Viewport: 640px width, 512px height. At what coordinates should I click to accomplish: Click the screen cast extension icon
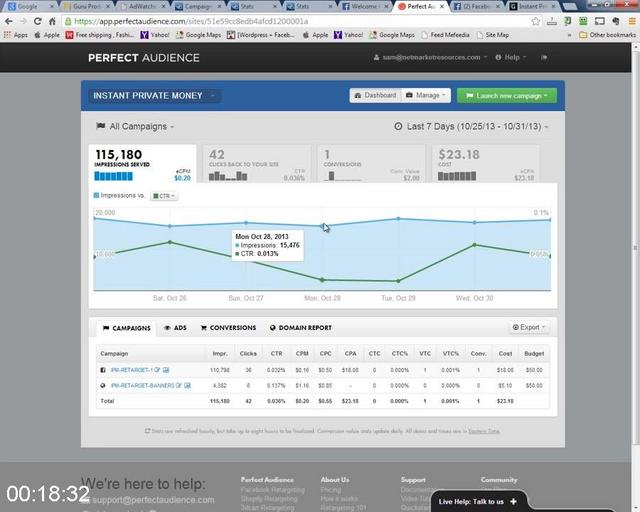tap(600, 21)
